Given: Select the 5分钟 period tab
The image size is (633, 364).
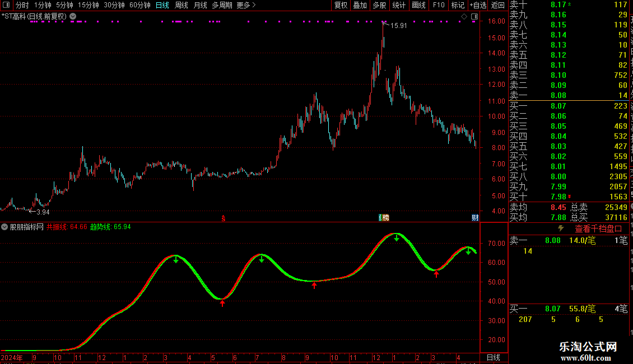Looking at the screenshot, I should (64, 5).
